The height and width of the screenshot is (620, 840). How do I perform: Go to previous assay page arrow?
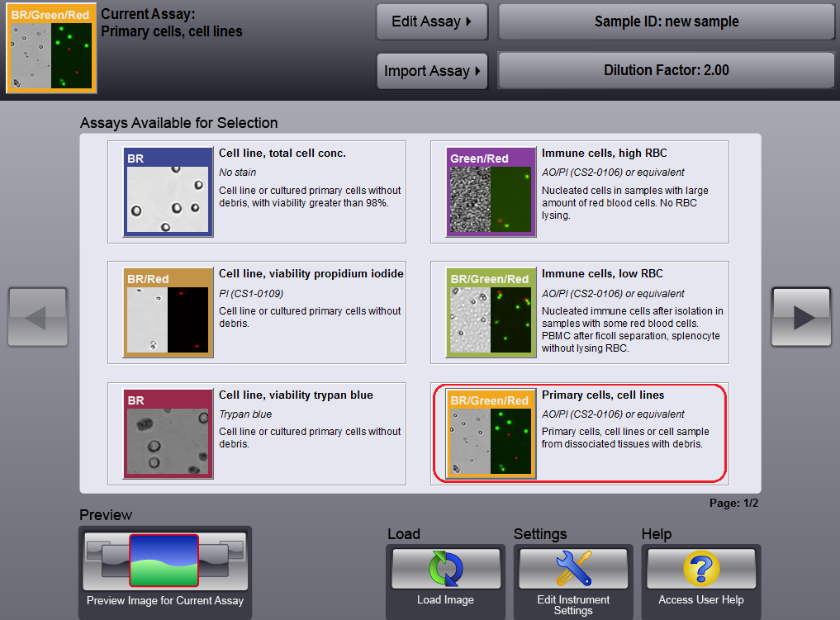37,317
